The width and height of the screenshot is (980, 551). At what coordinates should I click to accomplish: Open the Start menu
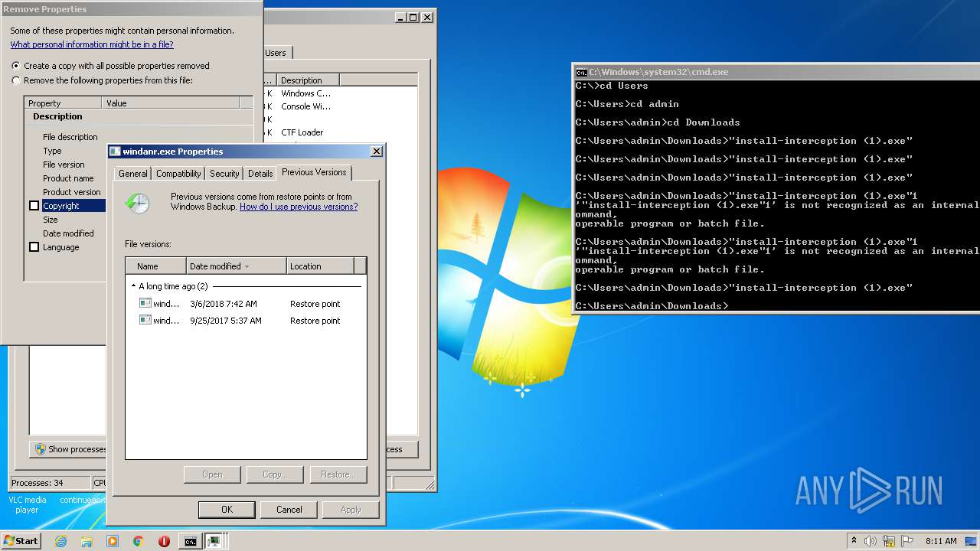21,540
